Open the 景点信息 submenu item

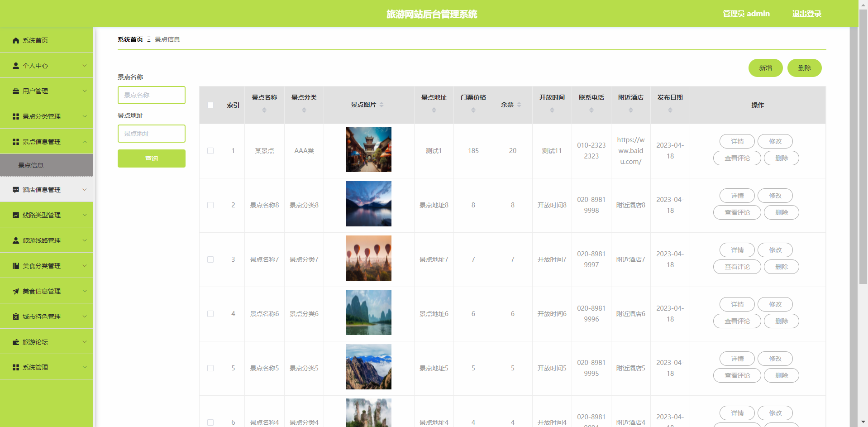(31, 165)
